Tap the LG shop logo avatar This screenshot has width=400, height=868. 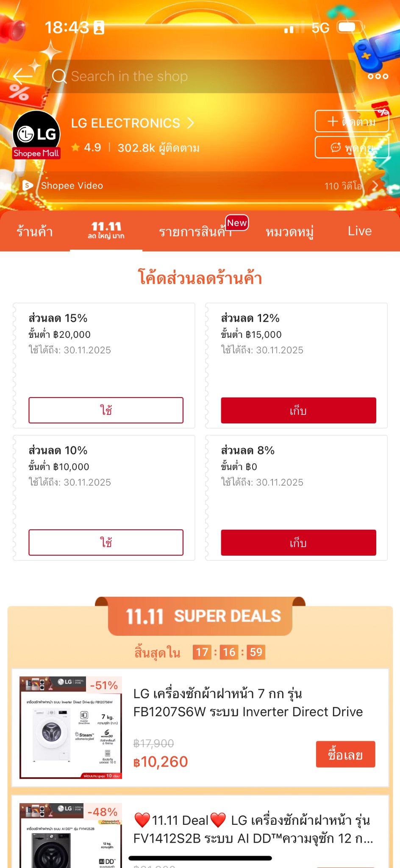(36, 134)
